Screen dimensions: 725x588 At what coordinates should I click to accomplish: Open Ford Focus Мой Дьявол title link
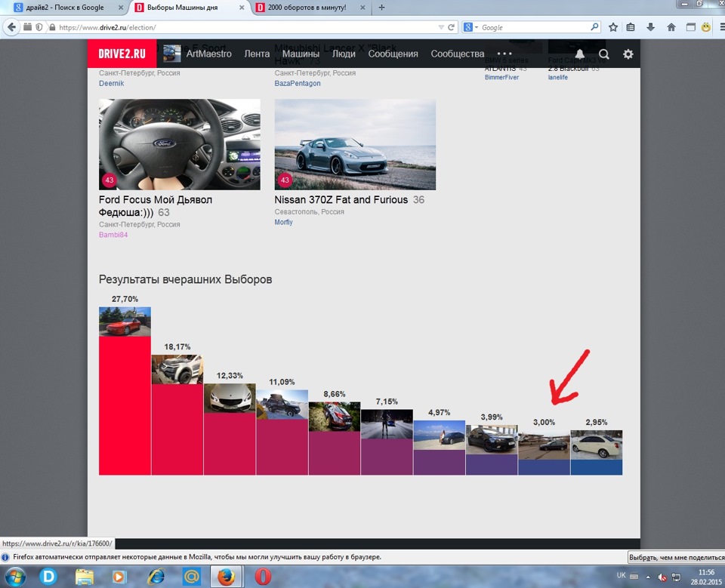point(156,206)
